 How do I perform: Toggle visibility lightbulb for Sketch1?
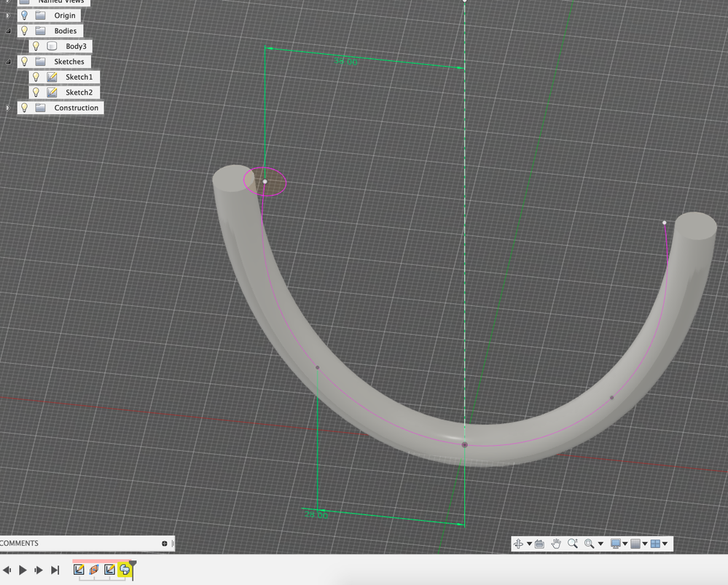point(36,76)
